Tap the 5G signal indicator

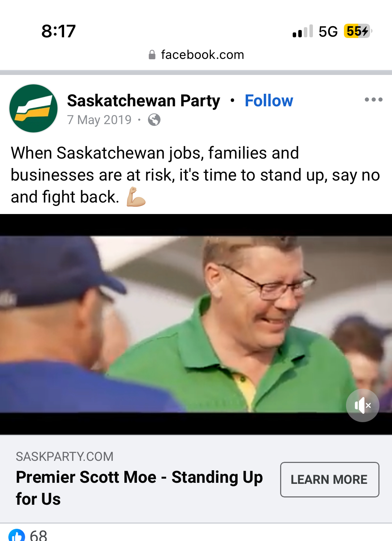click(x=328, y=31)
